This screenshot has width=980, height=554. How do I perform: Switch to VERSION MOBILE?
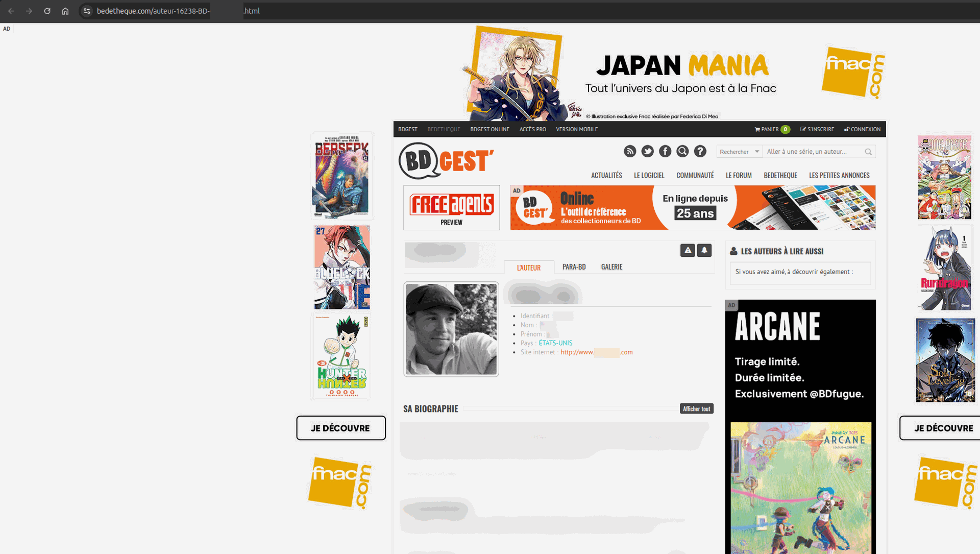pyautogui.click(x=577, y=129)
